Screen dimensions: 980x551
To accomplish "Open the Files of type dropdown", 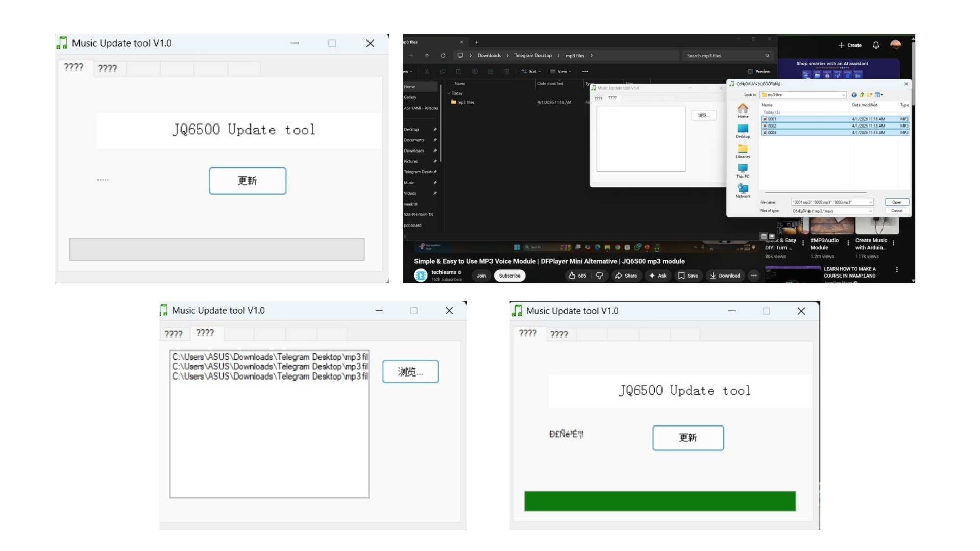I will click(x=870, y=211).
